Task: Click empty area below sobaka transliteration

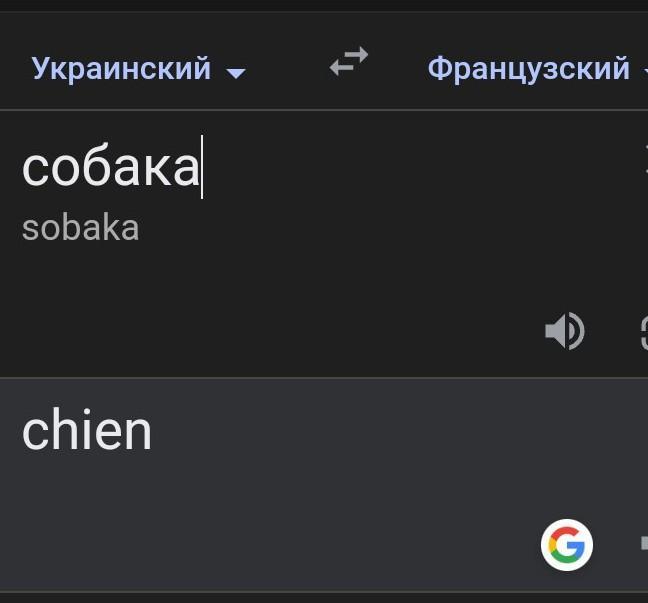Action: coord(200,290)
